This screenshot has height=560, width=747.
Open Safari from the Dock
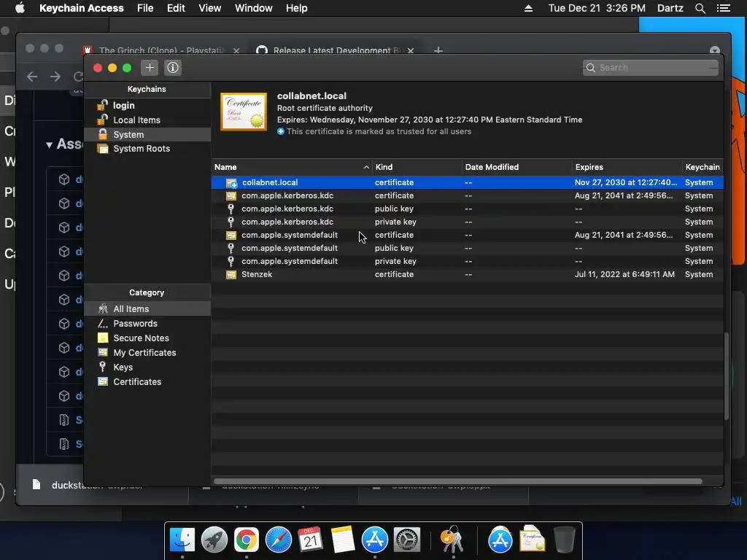(x=278, y=540)
